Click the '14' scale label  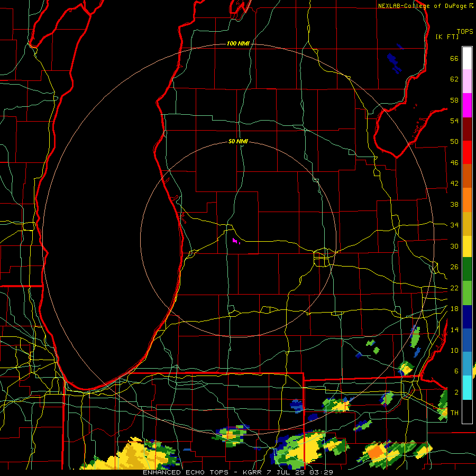click(454, 329)
